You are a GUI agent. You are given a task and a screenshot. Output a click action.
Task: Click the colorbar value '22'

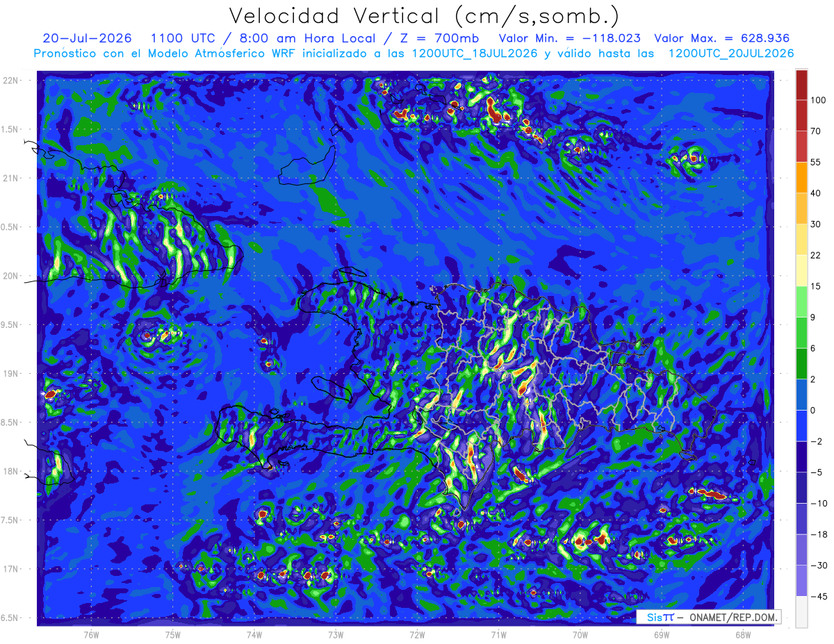click(x=815, y=255)
